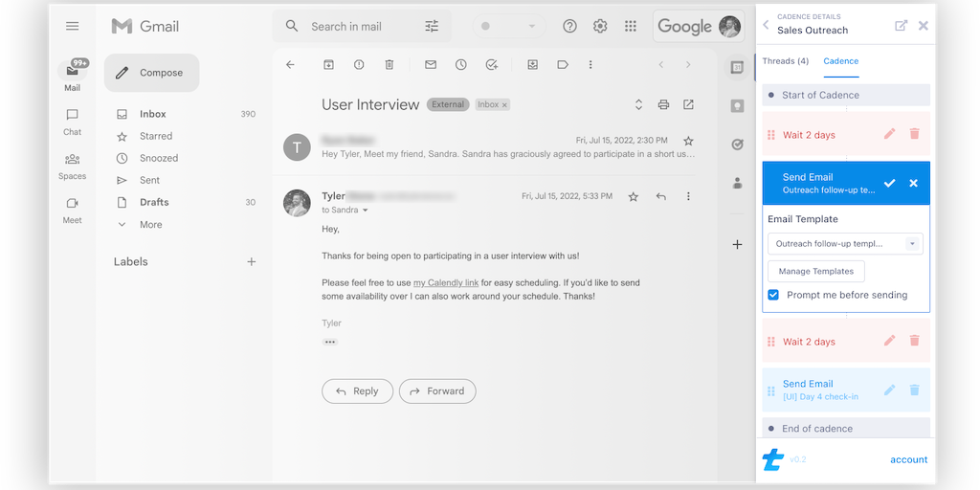Screen dimensions: 980x490
Task: Reply arrow icon on Tyler's message
Action: [x=660, y=196]
